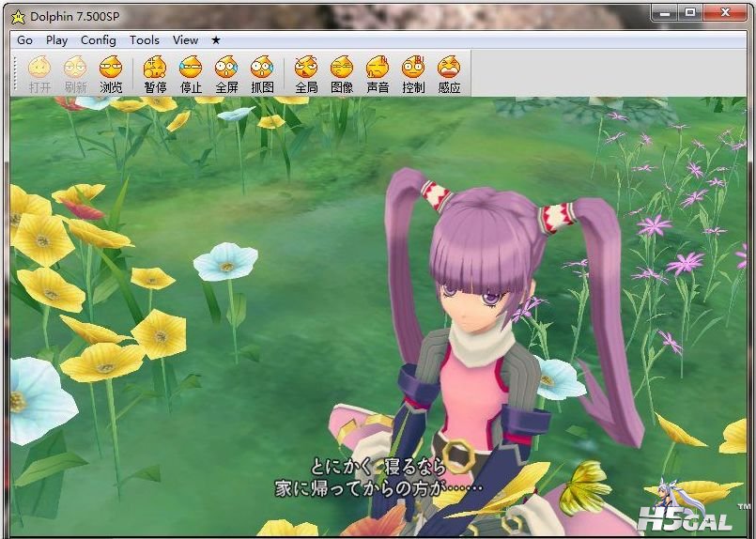Open the ★ star menu

[215, 40]
